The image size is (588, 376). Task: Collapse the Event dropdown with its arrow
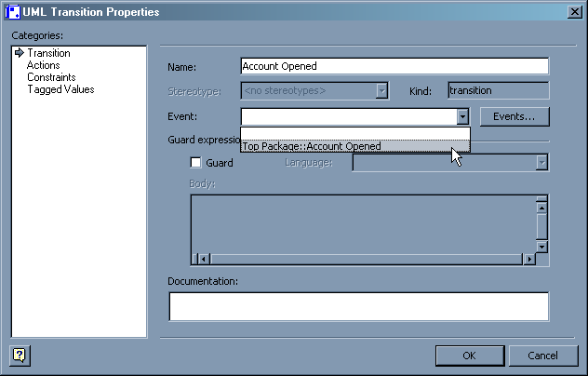tap(462, 116)
